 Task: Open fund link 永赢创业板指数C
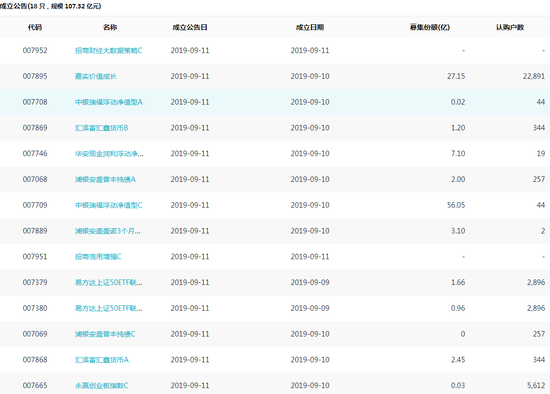[x=102, y=386]
